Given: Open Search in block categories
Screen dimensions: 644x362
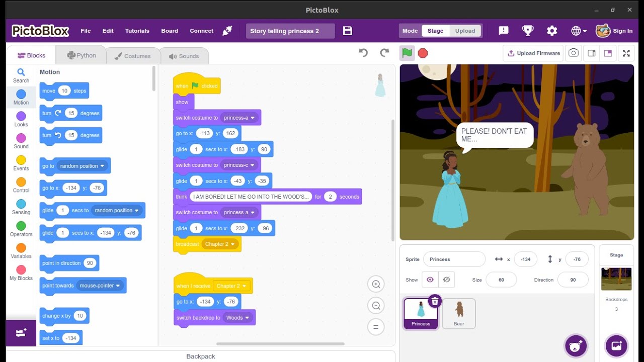Looking at the screenshot, I should click(x=21, y=75).
